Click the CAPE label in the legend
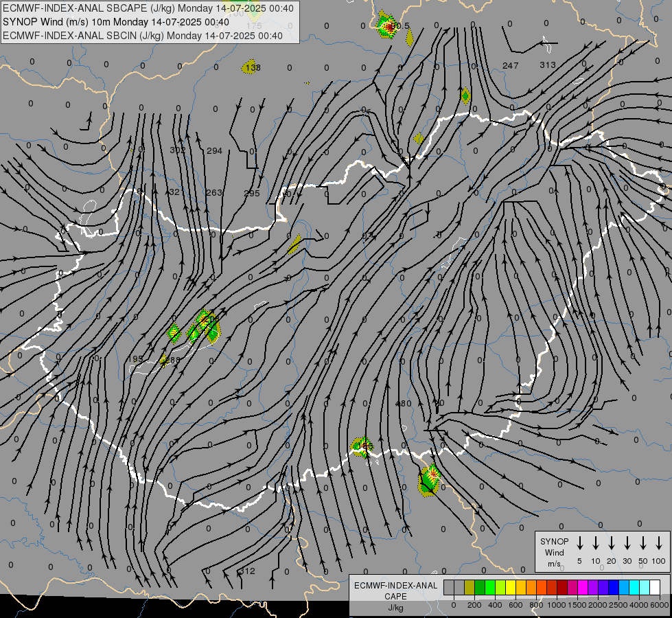This screenshot has height=618, width=672. [395, 597]
